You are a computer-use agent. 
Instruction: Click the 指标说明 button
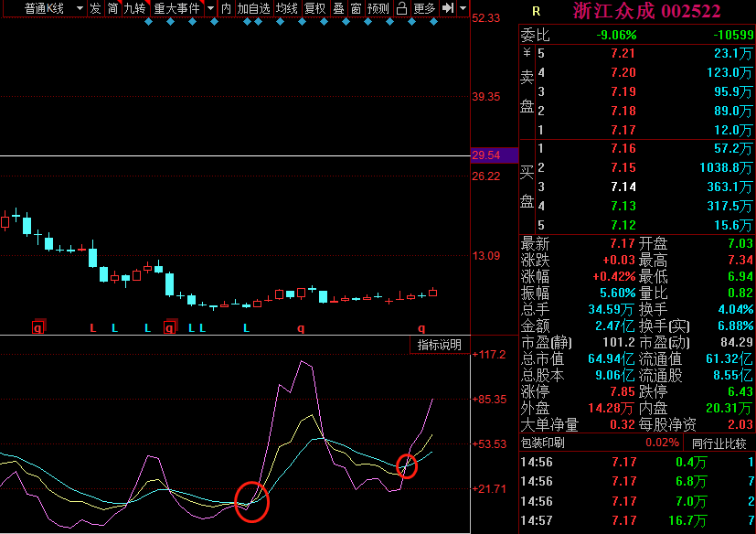tap(440, 345)
